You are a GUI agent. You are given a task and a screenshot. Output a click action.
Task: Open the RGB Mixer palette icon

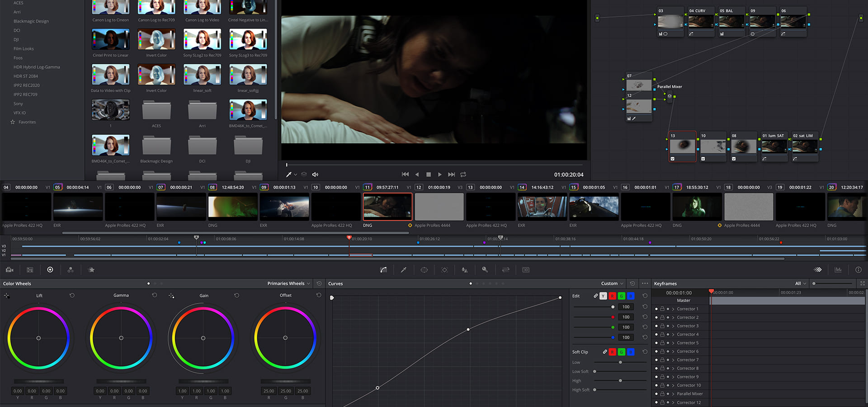(x=71, y=270)
